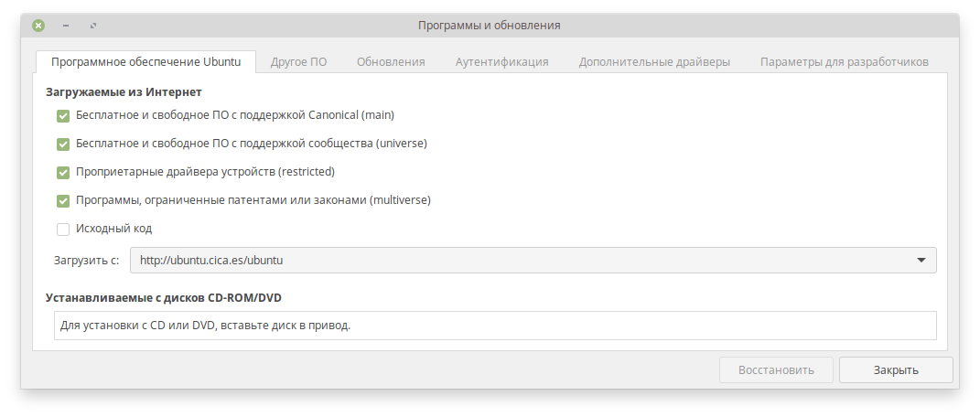Uncheck the Canonical-supported software (main) checkbox
Screen dimensions: 980x417
click(x=63, y=116)
